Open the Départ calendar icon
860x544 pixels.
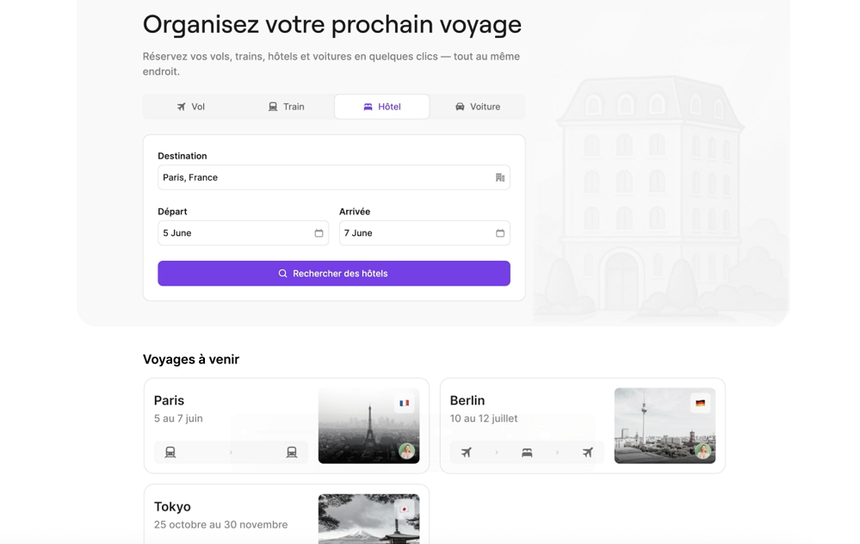click(319, 233)
